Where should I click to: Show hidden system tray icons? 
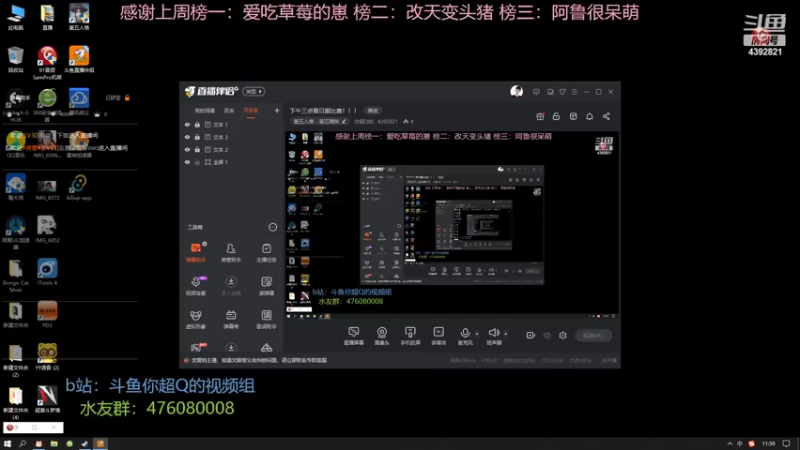[x=730, y=444]
